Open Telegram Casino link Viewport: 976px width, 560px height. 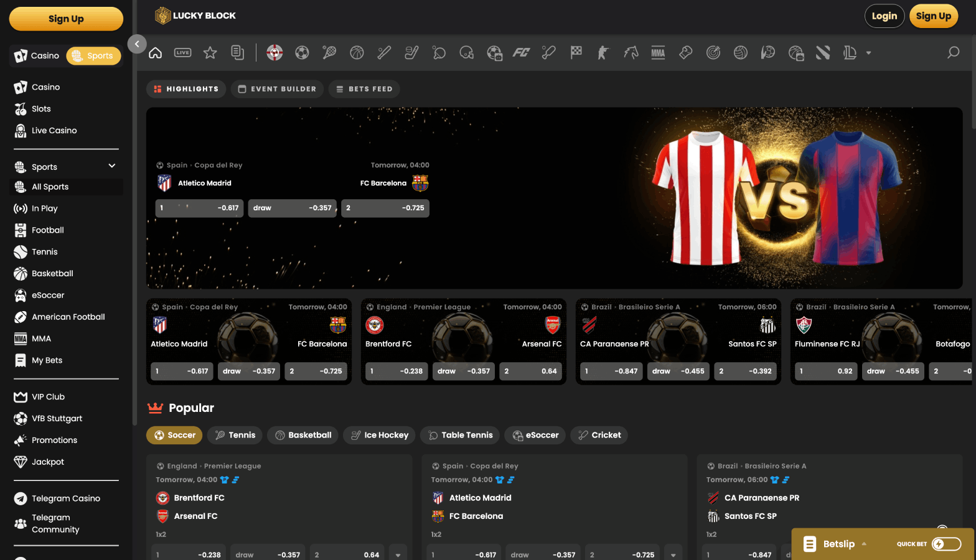coord(66,498)
